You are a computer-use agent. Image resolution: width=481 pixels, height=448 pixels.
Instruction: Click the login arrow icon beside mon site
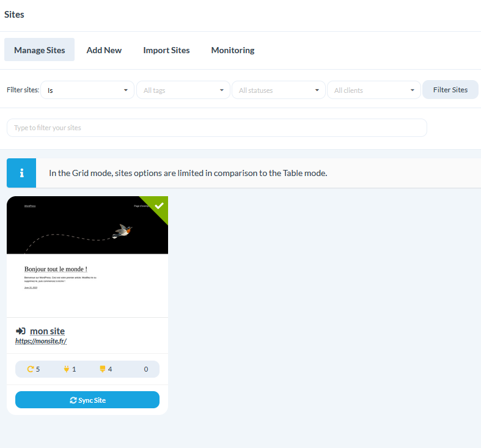point(20,331)
